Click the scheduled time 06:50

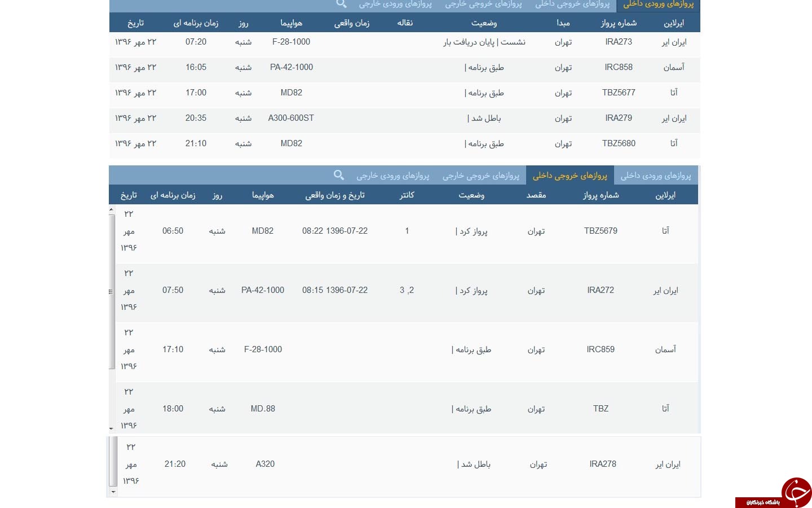point(173,231)
